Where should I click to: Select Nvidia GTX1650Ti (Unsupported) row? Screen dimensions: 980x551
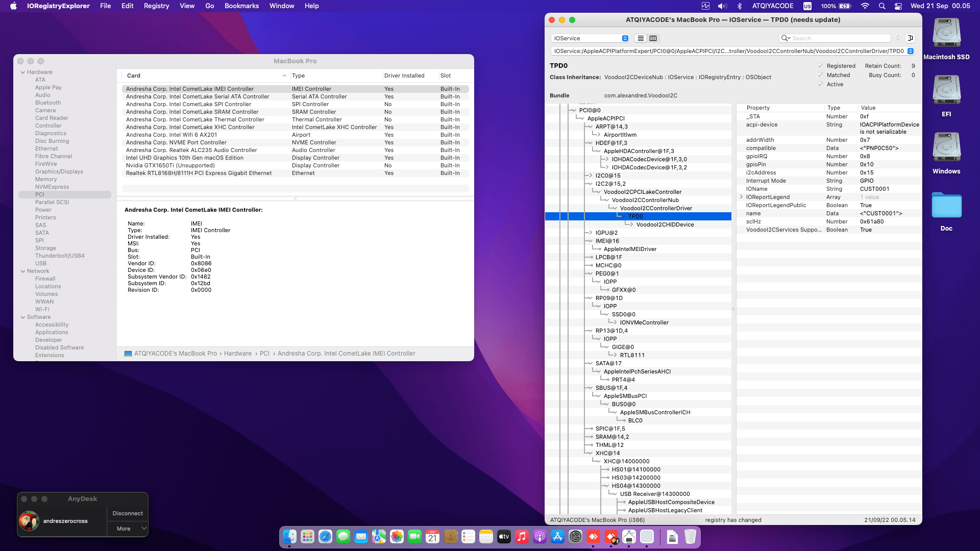(x=295, y=166)
